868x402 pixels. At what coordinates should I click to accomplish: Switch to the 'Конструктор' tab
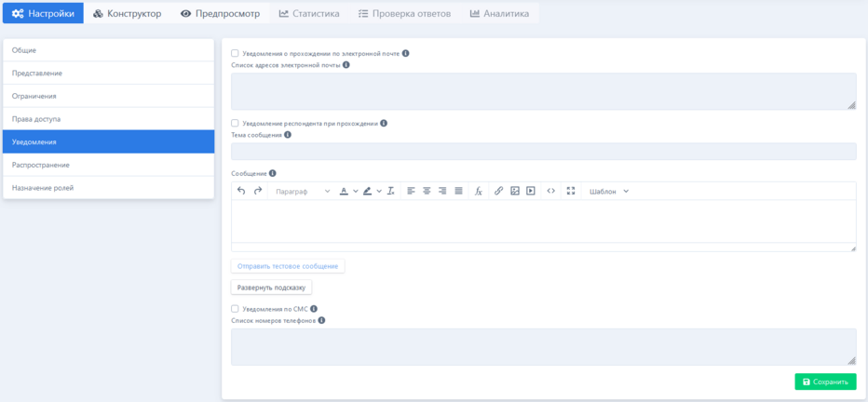click(x=128, y=13)
